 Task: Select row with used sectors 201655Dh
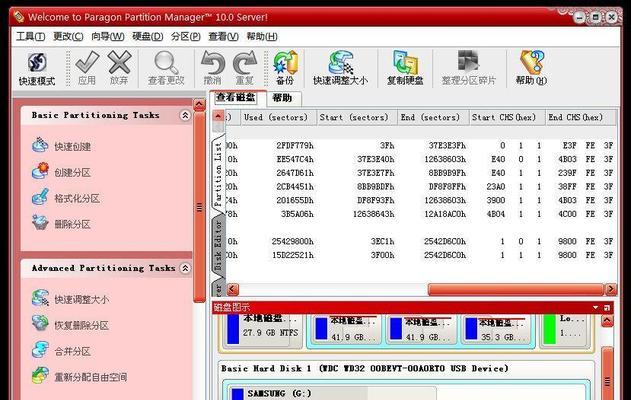[x=421, y=200]
